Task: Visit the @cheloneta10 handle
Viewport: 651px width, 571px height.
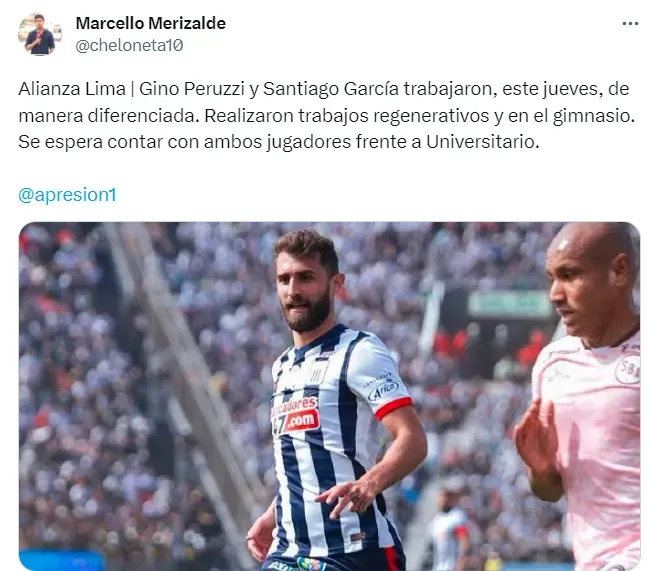Action: [x=129, y=45]
